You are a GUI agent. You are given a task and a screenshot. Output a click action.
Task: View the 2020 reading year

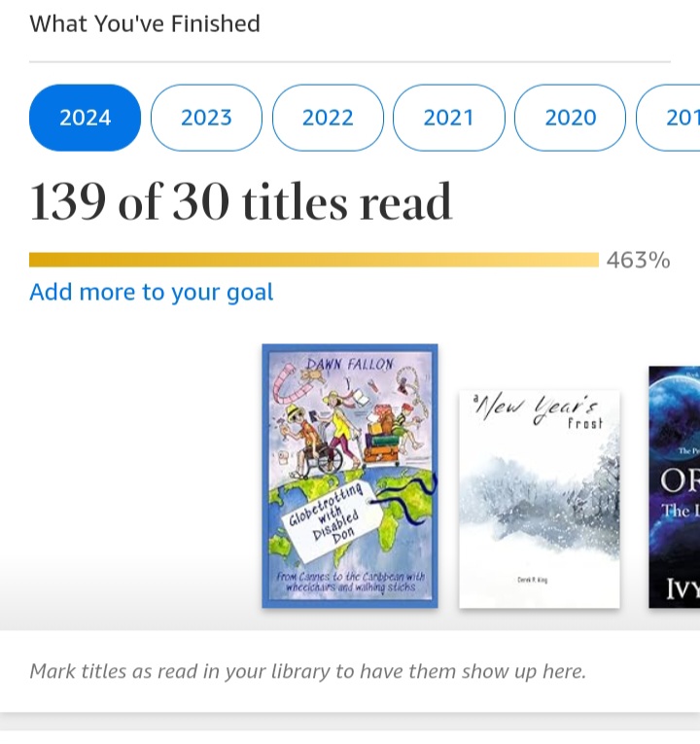570,118
